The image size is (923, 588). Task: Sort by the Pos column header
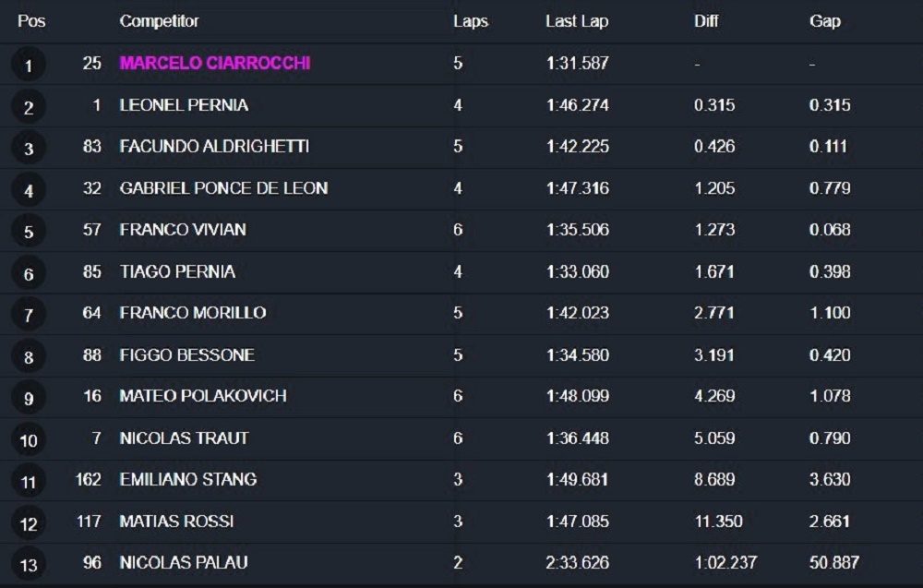tap(31, 21)
